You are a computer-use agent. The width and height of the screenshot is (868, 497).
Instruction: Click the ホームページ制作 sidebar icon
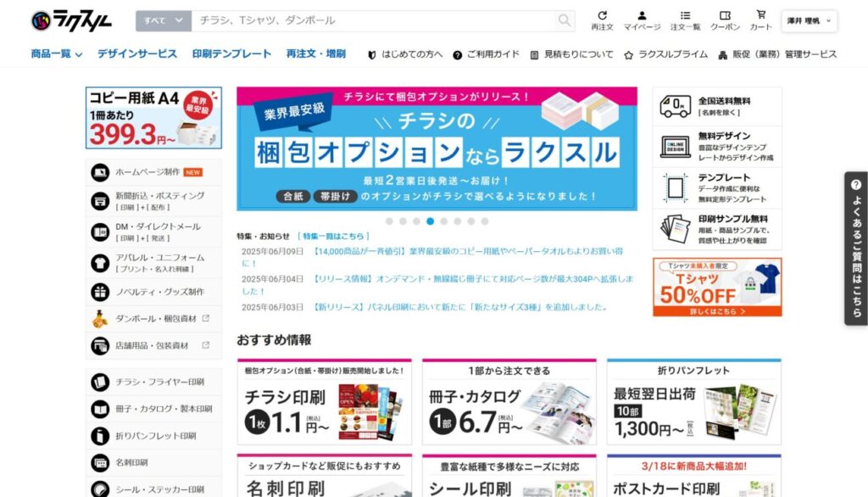[x=100, y=172]
